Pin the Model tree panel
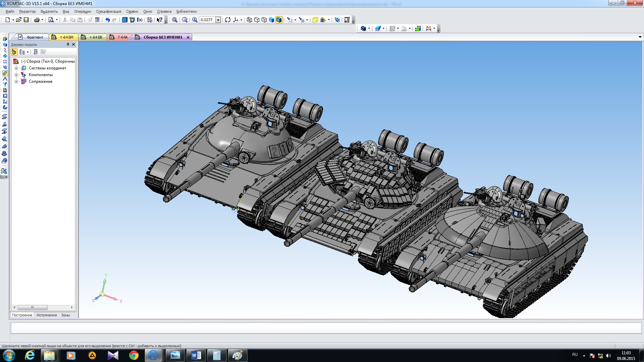Viewport: 644px width, 362px height. (68, 45)
